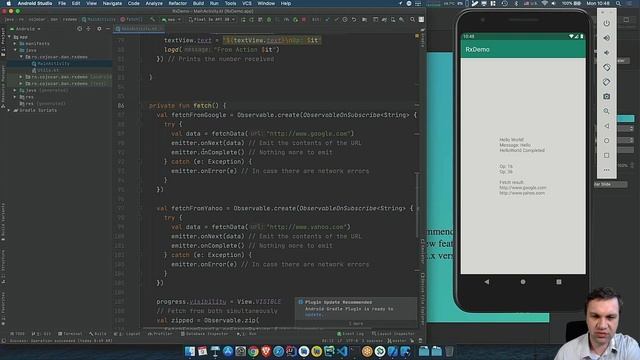Open the Refactor menu

coord(178,3)
